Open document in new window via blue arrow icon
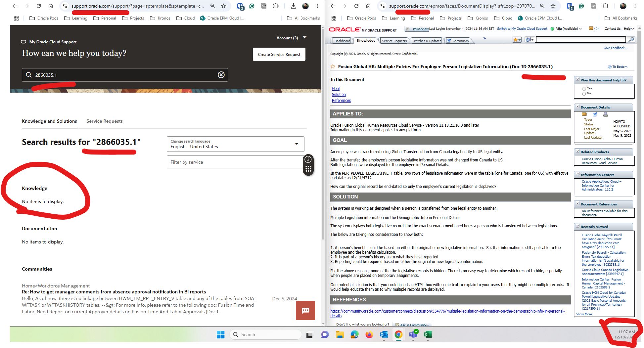644x348 pixels. click(595, 114)
